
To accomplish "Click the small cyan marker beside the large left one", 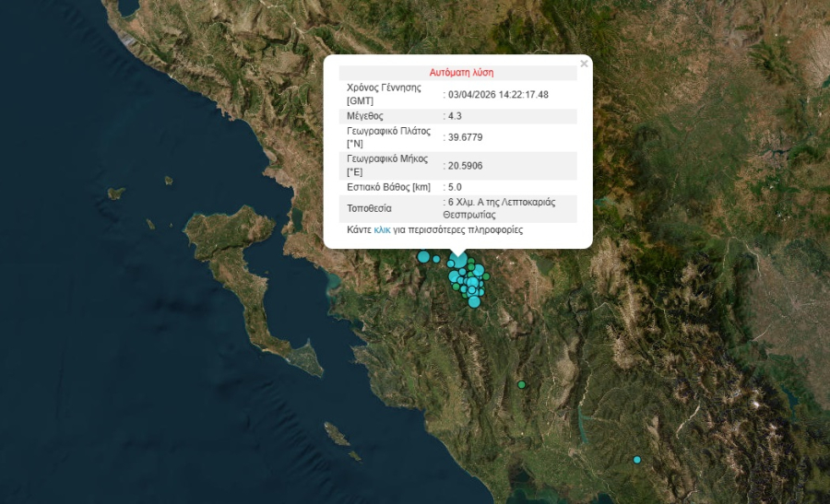I will [437, 259].
